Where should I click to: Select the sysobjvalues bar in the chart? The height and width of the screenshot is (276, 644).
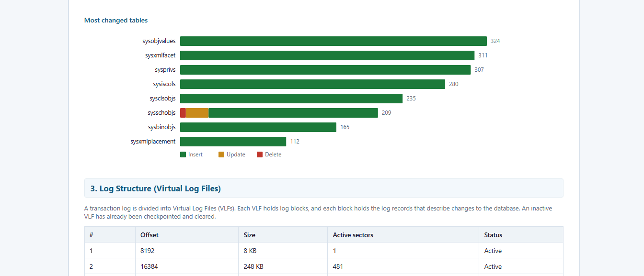pos(333,41)
